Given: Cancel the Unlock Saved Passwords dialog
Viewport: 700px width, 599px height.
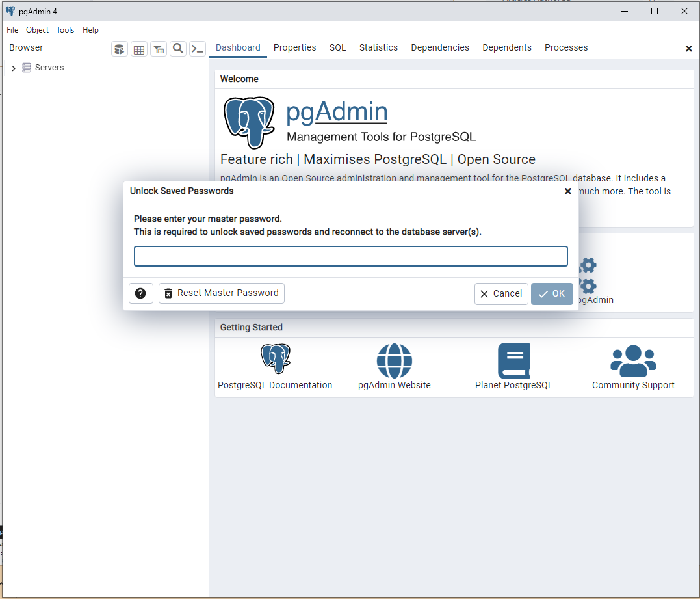Looking at the screenshot, I should (x=501, y=293).
